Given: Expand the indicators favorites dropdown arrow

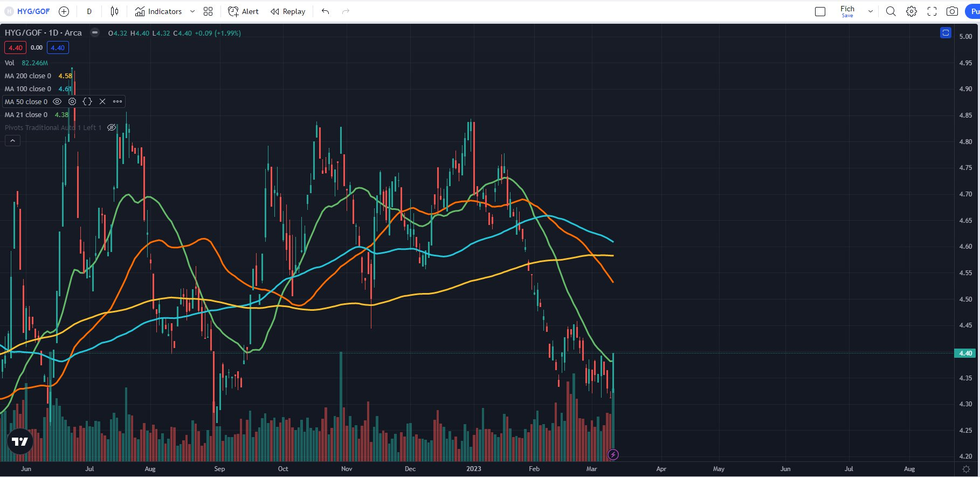Looking at the screenshot, I should [x=192, y=11].
